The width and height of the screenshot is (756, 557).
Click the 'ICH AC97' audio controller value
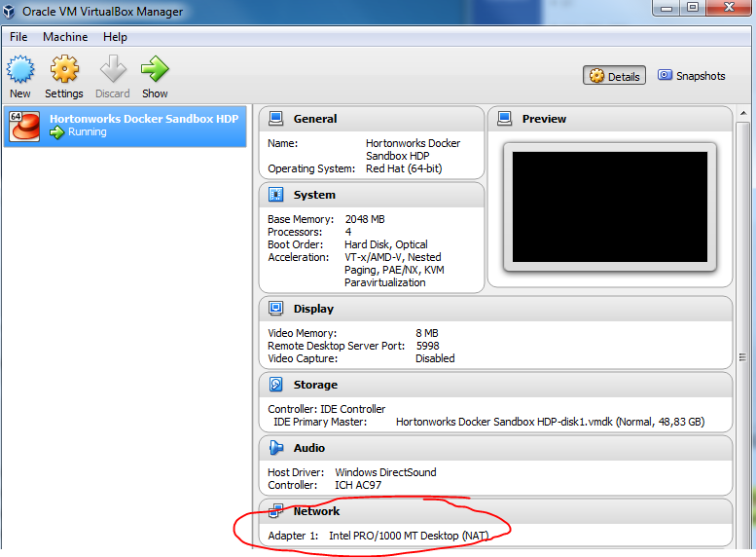coord(358,485)
